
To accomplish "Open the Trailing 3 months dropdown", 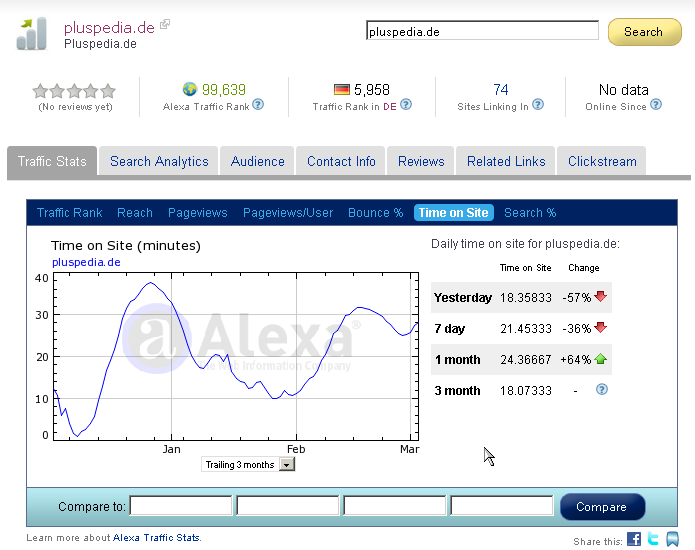I will coord(248,464).
